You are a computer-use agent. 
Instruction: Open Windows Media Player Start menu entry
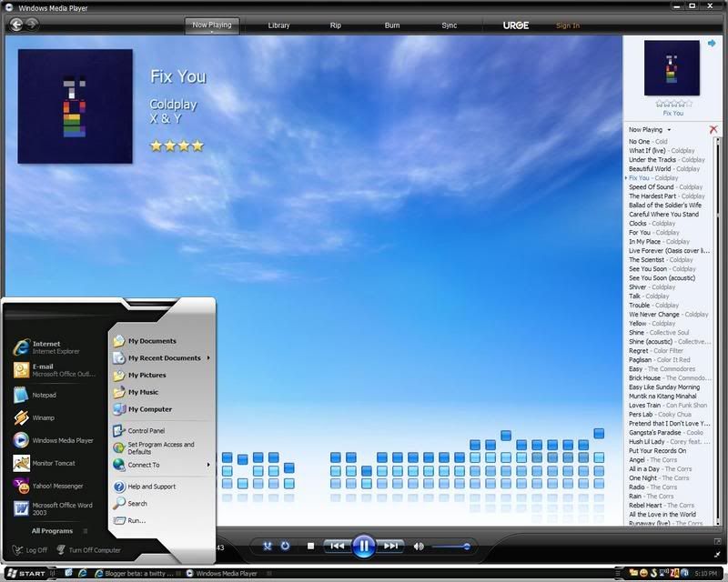(55, 440)
